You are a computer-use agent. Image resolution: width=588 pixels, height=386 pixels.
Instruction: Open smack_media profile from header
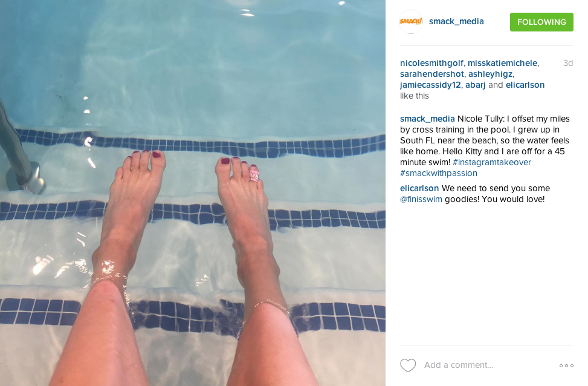click(456, 21)
